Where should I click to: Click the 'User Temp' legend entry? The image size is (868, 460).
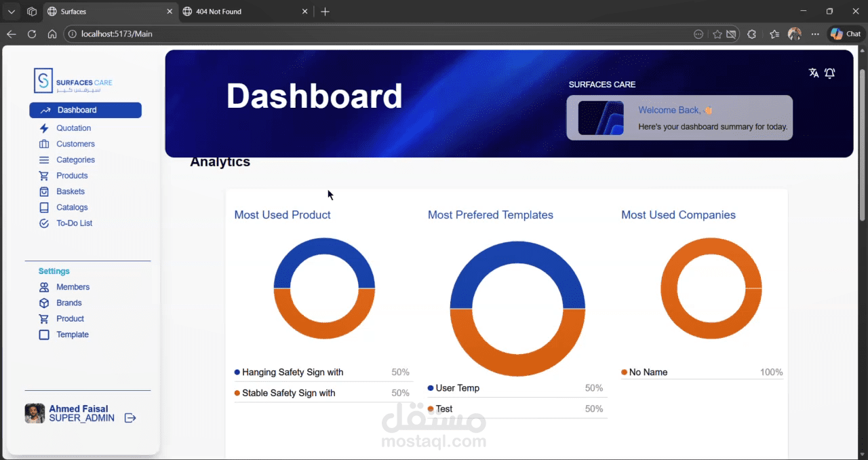coord(454,388)
